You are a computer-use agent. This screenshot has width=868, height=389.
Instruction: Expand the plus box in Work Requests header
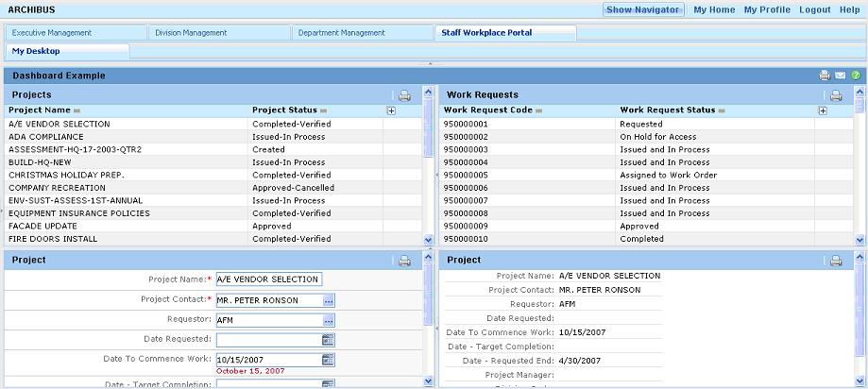(822, 110)
